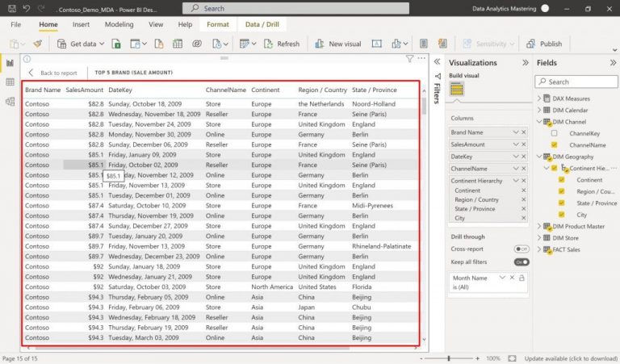The height and width of the screenshot is (364, 620).
Task: Click the visual filter funnel icon
Action: click(x=409, y=58)
